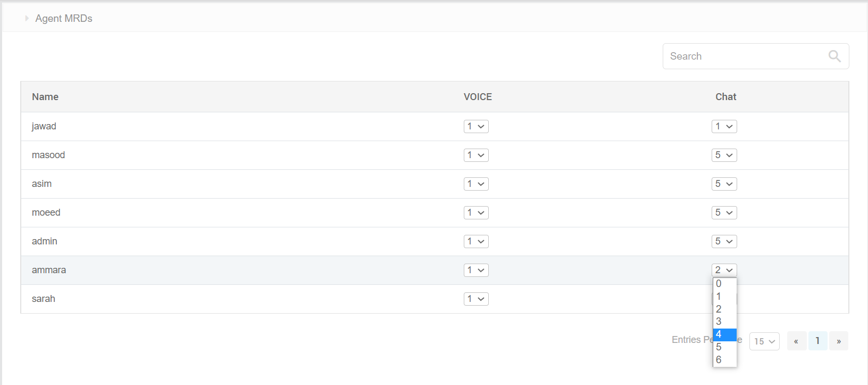
Task: Click page number 1 button
Action: [x=817, y=341]
